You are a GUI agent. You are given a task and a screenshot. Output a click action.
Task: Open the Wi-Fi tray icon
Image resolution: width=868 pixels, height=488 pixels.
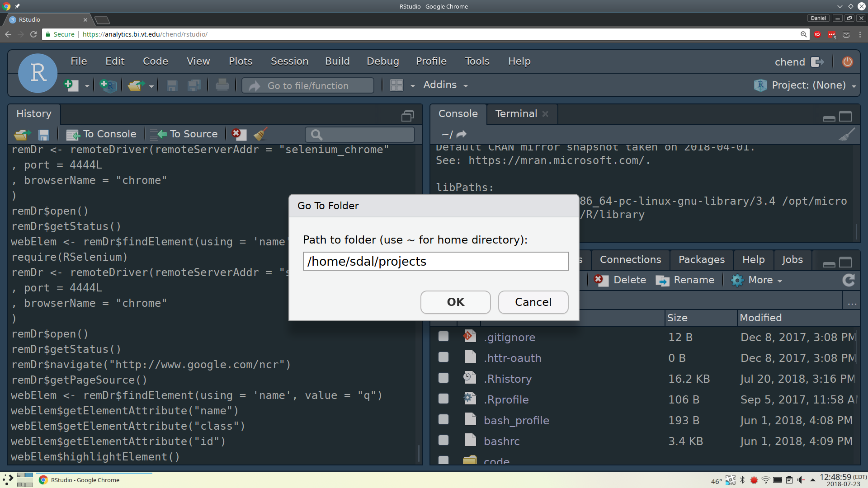click(766, 480)
